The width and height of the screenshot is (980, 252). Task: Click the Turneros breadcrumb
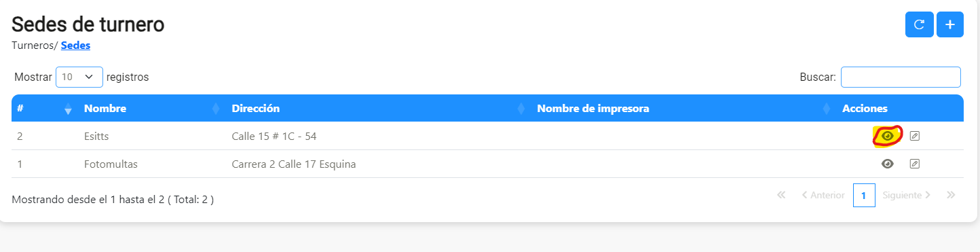click(33, 46)
